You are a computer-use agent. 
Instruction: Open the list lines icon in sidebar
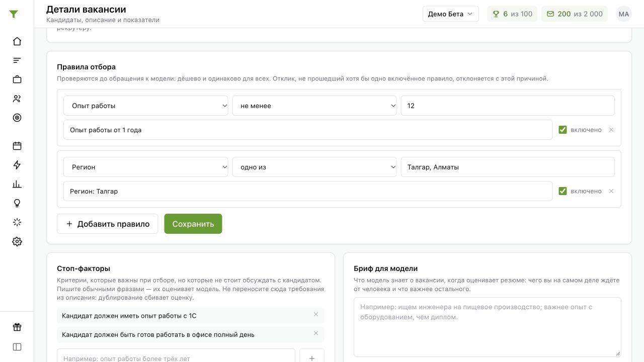(17, 60)
